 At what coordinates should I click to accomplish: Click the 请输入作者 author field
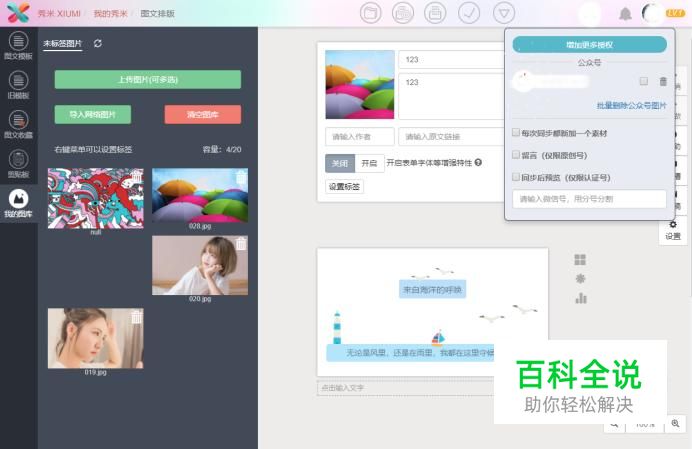(360, 137)
